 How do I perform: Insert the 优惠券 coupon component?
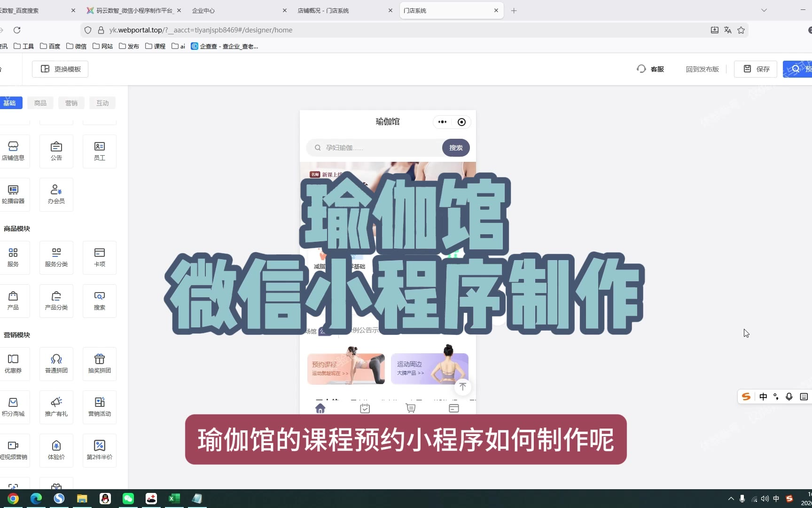(13, 364)
